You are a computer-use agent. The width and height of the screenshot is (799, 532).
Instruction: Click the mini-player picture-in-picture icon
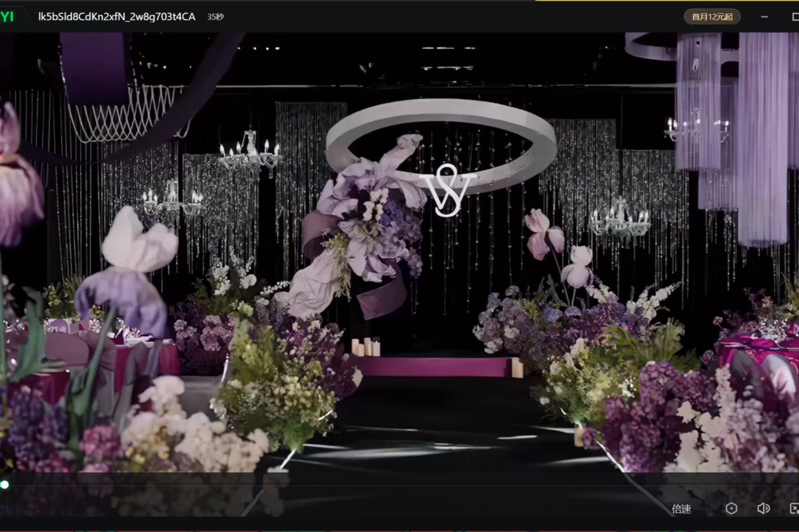click(794, 509)
